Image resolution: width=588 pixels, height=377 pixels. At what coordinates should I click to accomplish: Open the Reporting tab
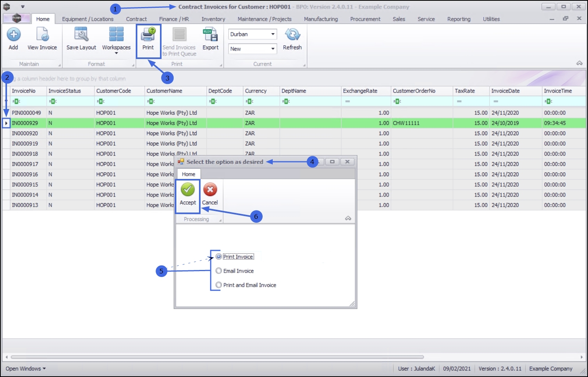point(459,19)
